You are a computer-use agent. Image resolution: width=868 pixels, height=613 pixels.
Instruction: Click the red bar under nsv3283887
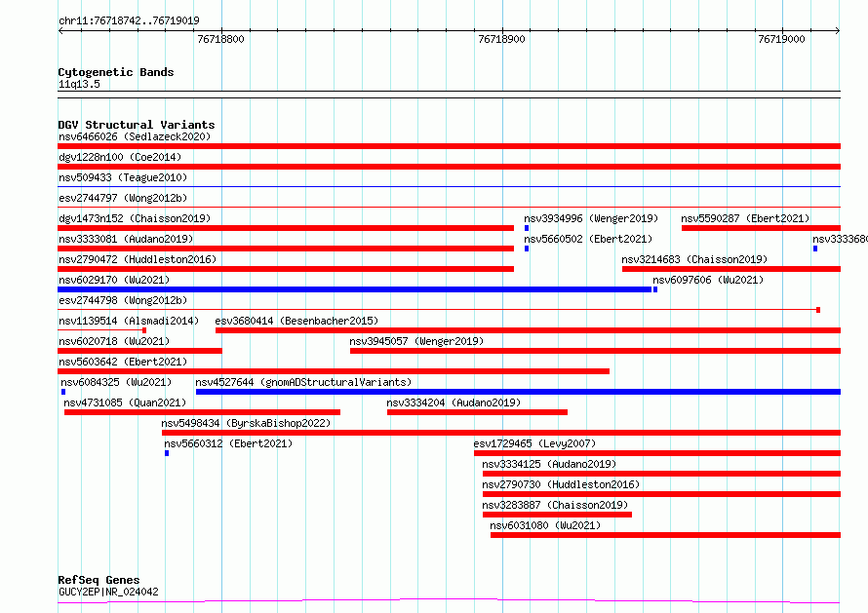coord(557,515)
